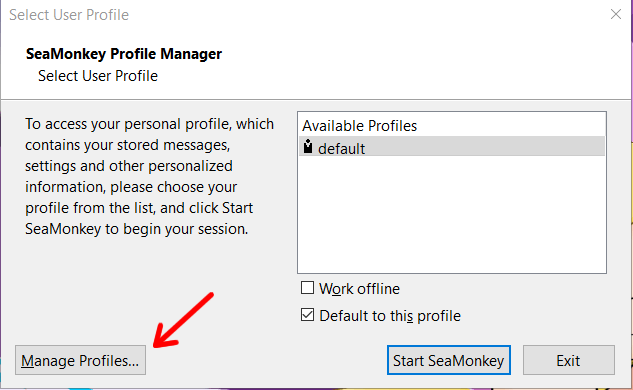Image resolution: width=633 pixels, height=390 pixels.
Task: Launch with the Start SeaMonkey button
Action: pyautogui.click(x=449, y=360)
